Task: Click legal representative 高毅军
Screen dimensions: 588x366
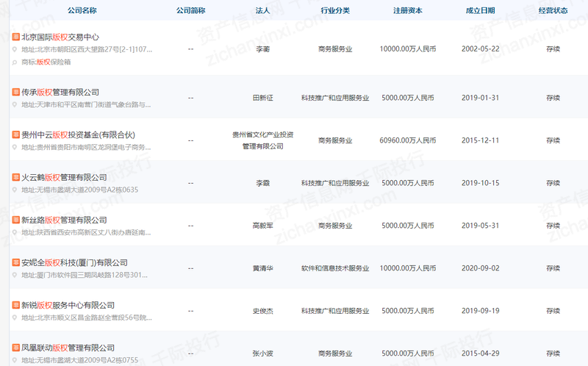Action: [263, 226]
